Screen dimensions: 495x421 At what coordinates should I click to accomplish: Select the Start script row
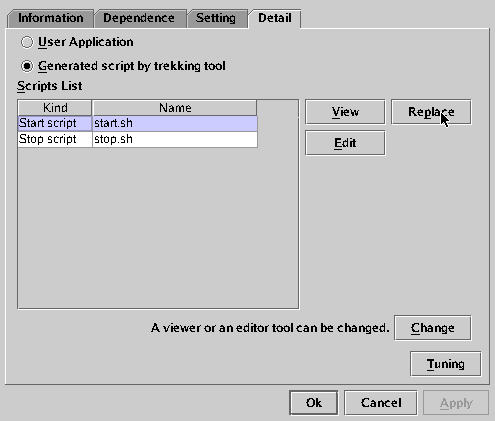[x=138, y=123]
